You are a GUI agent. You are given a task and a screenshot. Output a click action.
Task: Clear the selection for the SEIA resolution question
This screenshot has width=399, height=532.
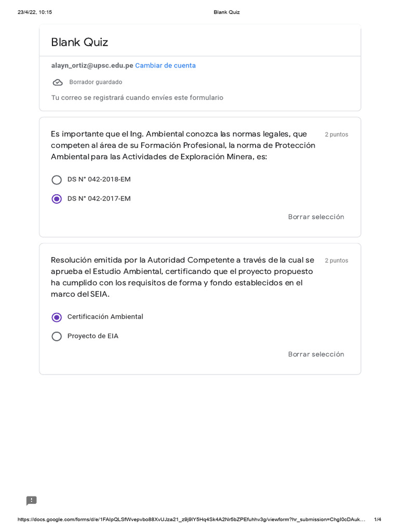pyautogui.click(x=316, y=354)
